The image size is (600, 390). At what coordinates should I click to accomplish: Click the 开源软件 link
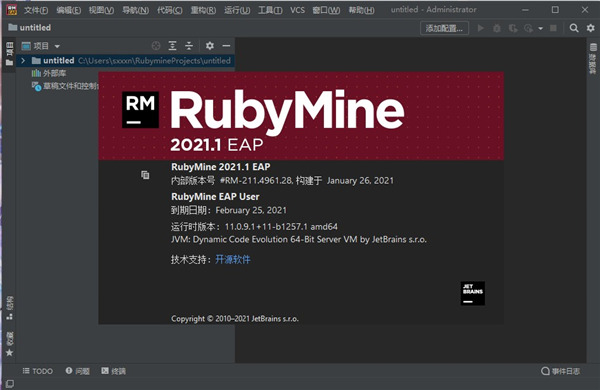tap(233, 259)
